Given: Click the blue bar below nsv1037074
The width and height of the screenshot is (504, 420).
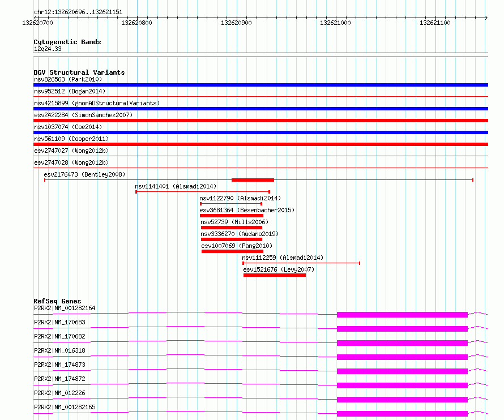Looking at the screenshot, I should (x=260, y=132).
